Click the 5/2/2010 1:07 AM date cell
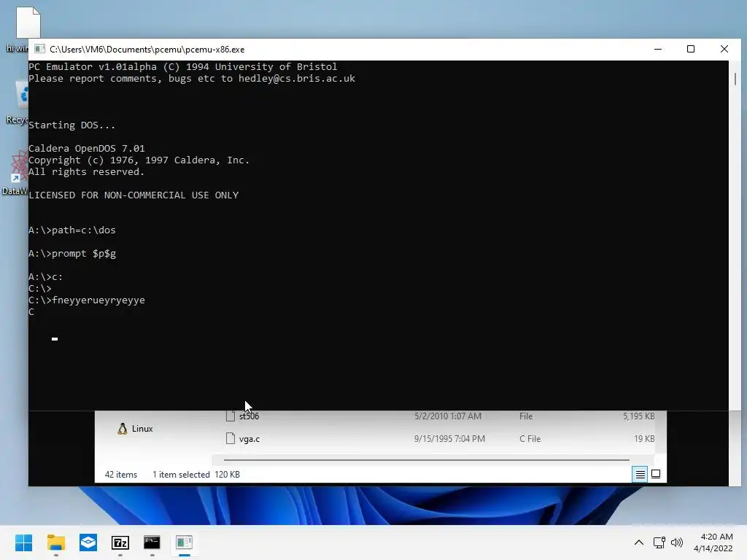This screenshot has width=747, height=560. (447, 416)
